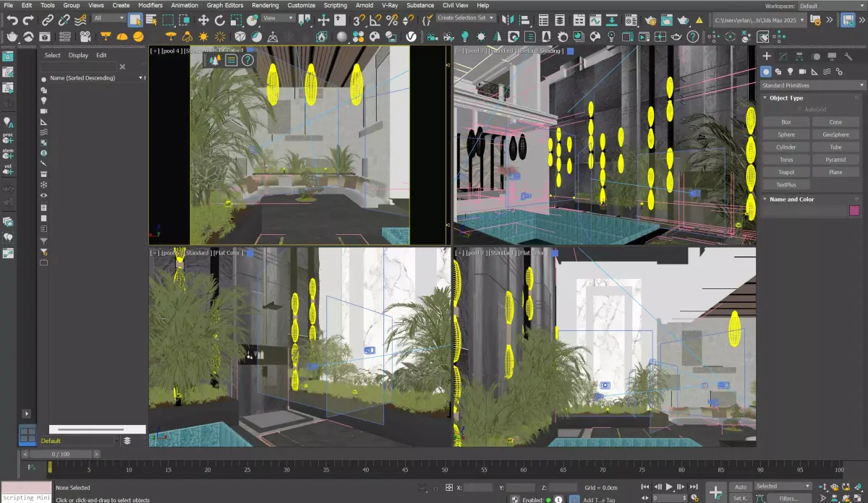
Task: Click the object color swatch
Action: click(x=854, y=210)
